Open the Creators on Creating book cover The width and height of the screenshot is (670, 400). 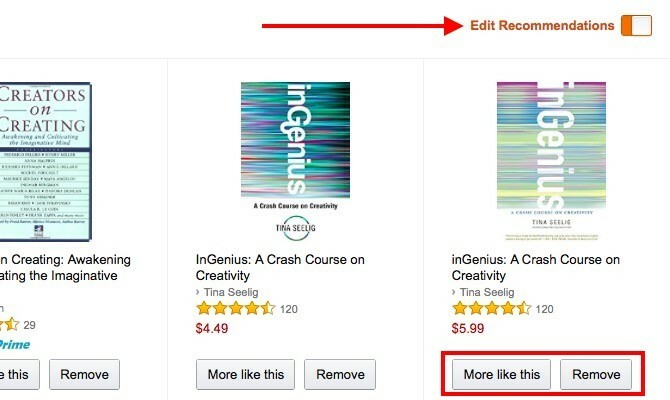pos(45,162)
